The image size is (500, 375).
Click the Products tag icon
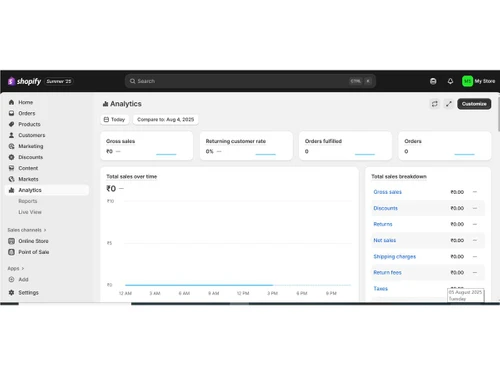(11, 124)
